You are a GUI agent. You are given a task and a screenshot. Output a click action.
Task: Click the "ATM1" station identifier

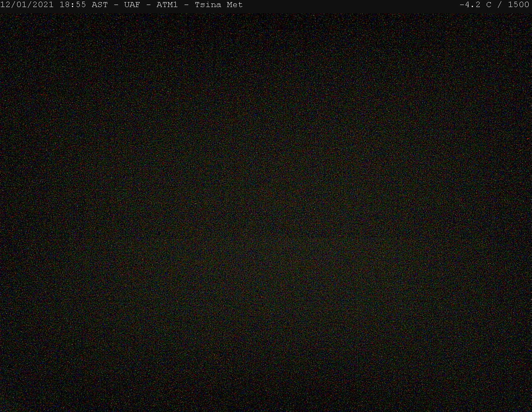tap(167, 5)
